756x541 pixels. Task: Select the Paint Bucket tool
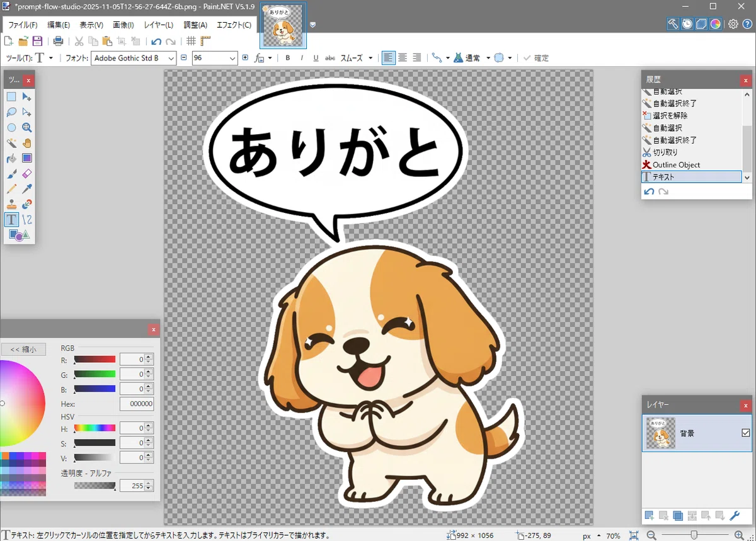(11, 158)
